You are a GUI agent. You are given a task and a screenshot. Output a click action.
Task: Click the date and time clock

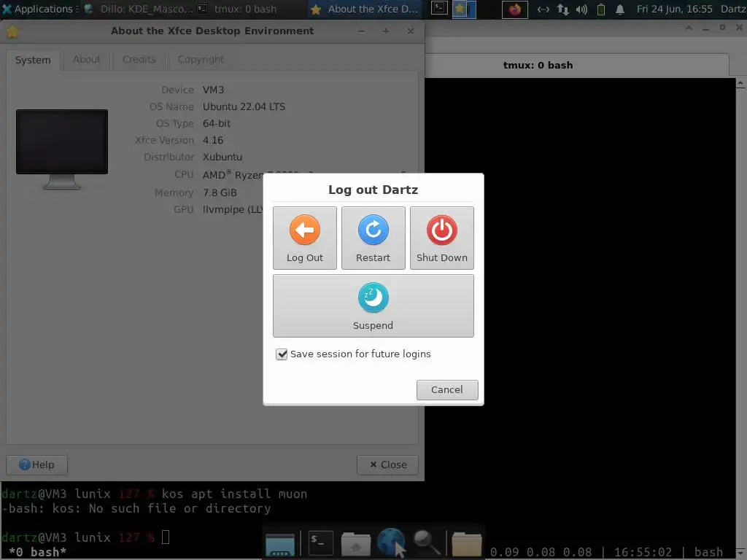tap(674, 9)
